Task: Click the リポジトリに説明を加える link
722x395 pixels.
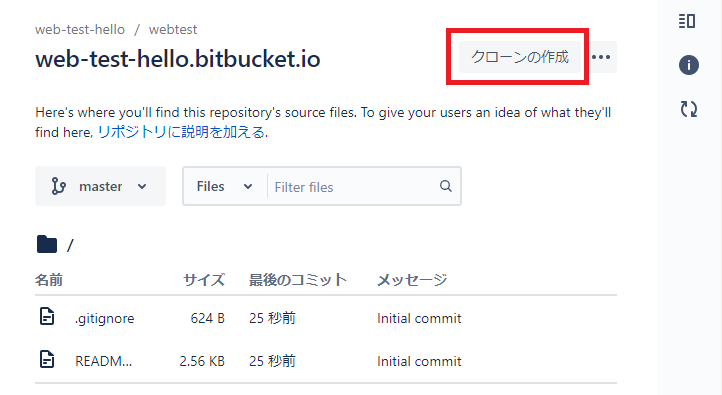Action: click(x=181, y=132)
